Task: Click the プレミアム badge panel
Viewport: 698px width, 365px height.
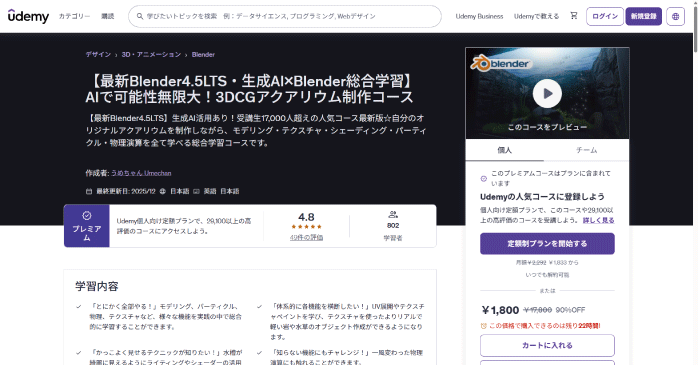Action: tap(87, 226)
